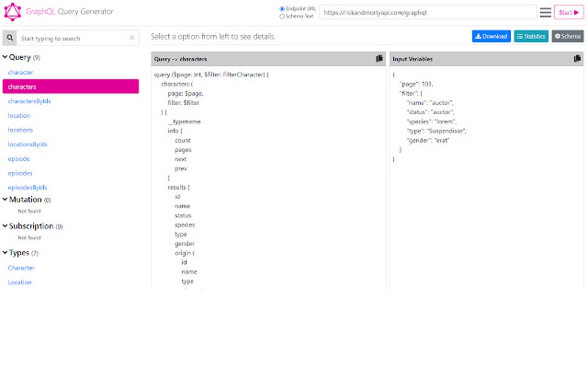The height and width of the screenshot is (368, 588).
Task: Click the Download icon button
Action: (x=491, y=36)
